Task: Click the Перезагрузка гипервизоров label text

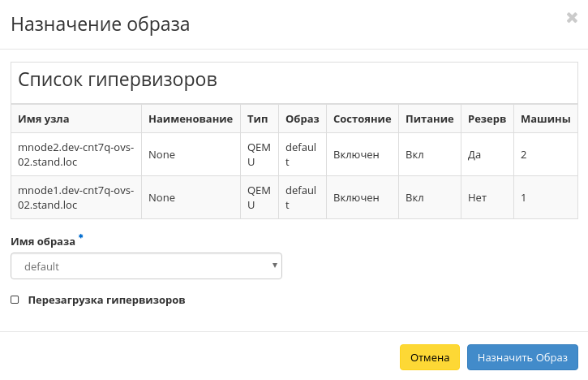Action: point(106,300)
